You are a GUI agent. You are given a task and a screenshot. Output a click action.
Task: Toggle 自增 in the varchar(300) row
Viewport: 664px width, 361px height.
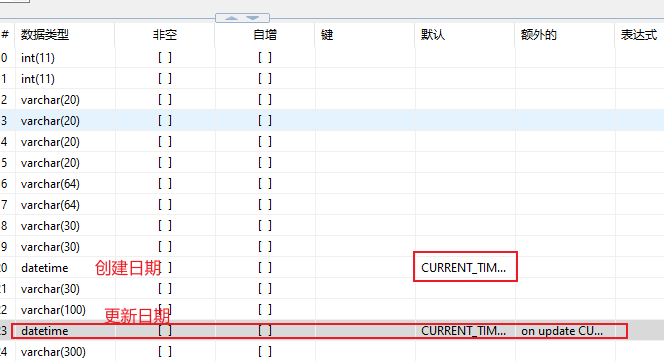click(x=265, y=352)
